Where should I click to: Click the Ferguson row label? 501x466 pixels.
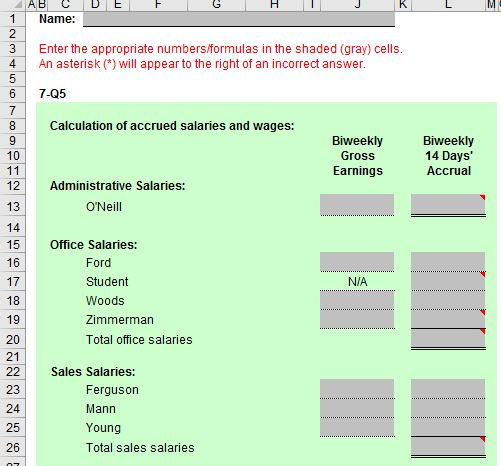point(112,390)
